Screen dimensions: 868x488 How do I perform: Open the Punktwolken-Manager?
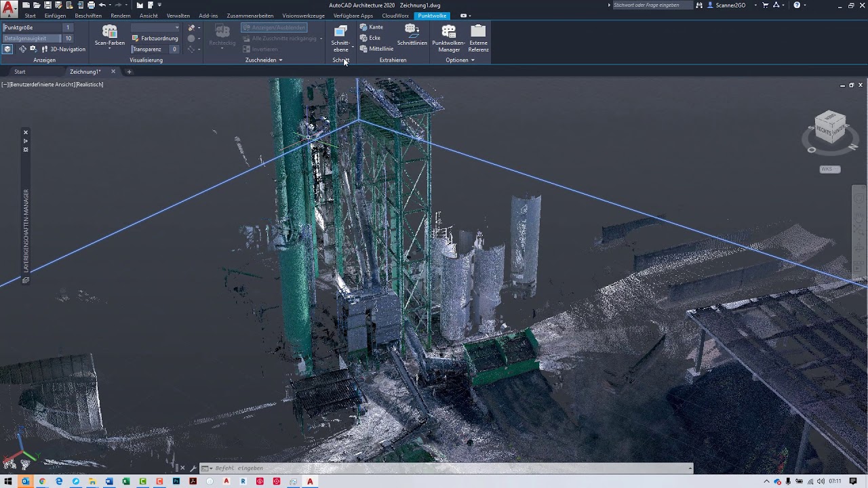point(448,38)
